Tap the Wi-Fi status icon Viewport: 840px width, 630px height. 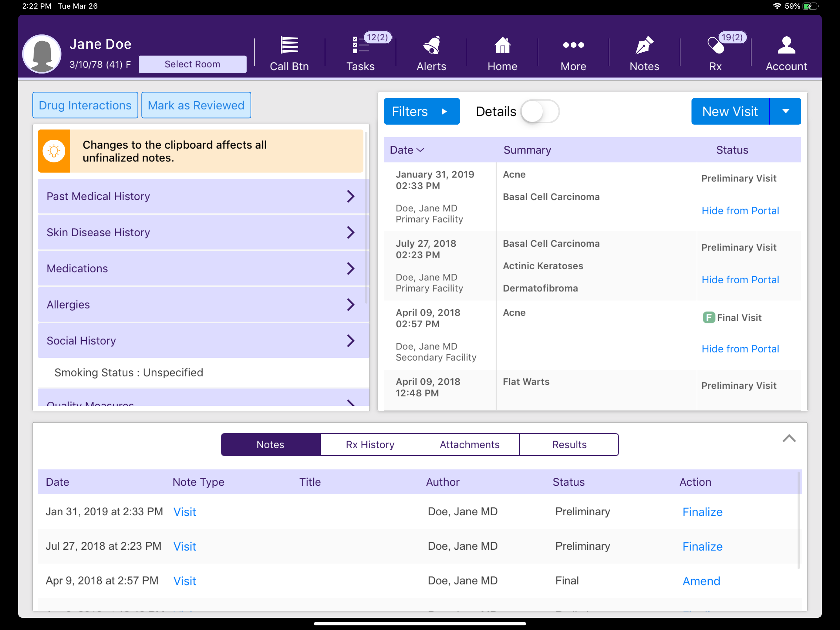click(x=777, y=6)
